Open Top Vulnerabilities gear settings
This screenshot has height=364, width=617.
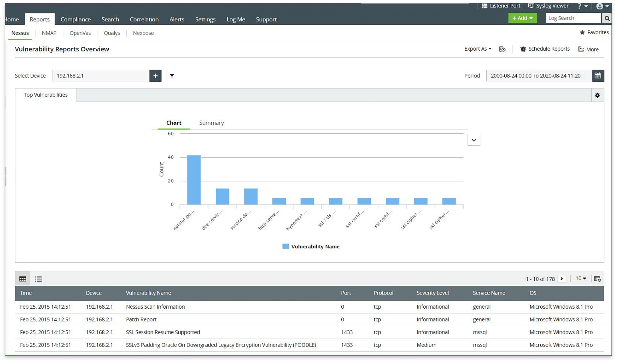(597, 95)
